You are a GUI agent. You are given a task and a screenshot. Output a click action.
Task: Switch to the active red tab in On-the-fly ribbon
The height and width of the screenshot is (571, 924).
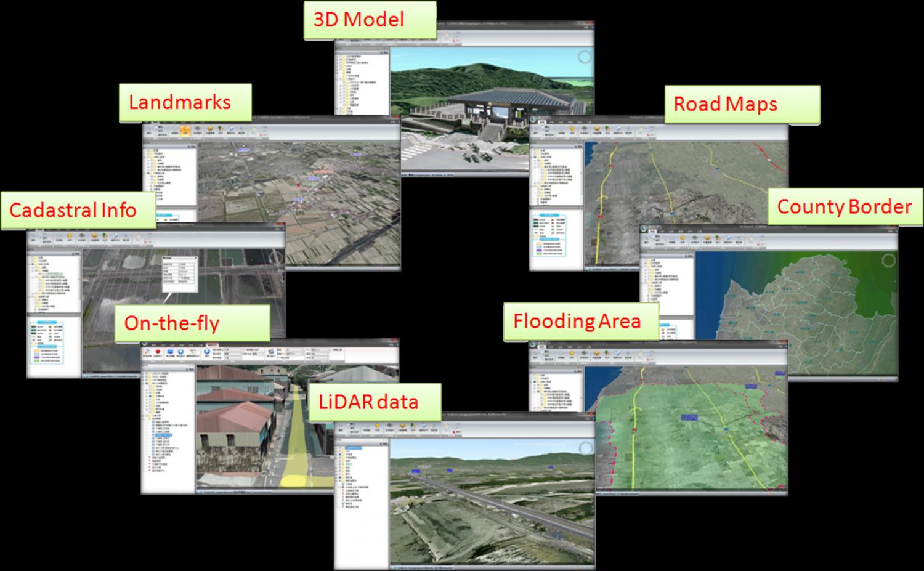[212, 345]
